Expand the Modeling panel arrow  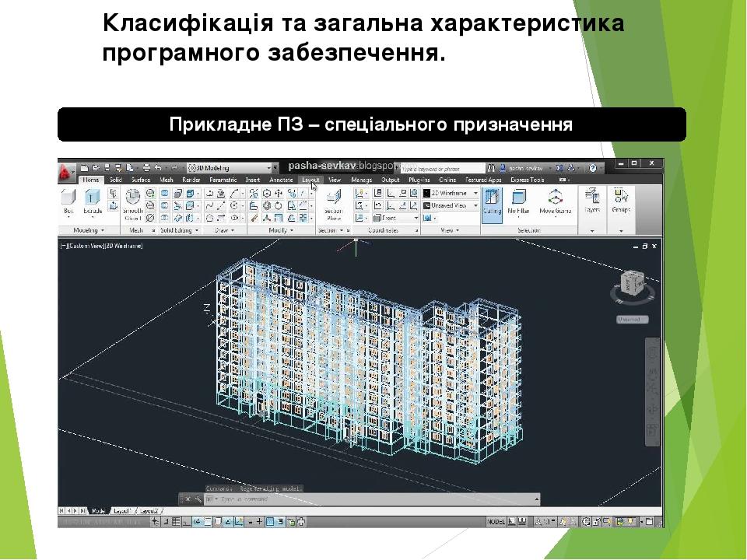103,230
